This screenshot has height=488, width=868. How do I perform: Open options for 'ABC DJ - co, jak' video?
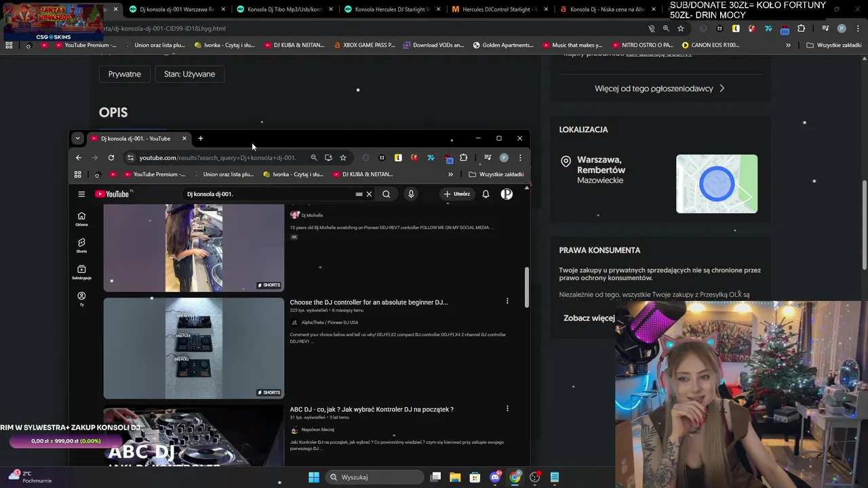[507, 408]
